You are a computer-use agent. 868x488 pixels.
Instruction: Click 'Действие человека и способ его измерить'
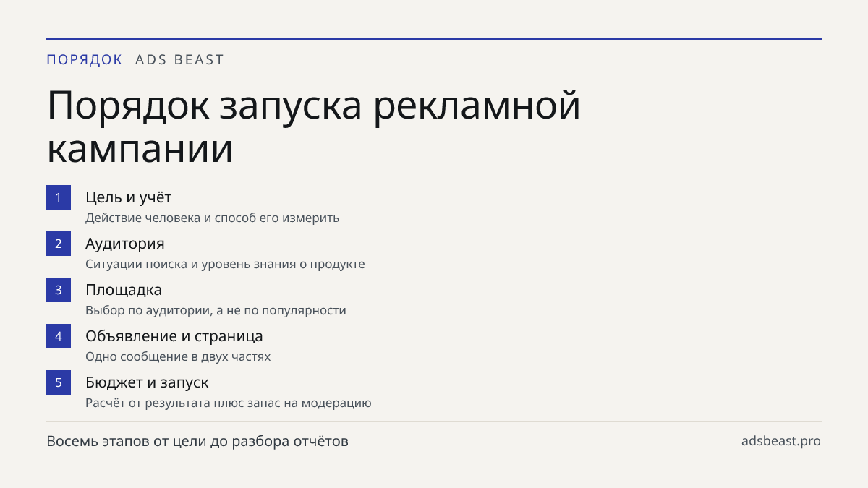coord(212,218)
